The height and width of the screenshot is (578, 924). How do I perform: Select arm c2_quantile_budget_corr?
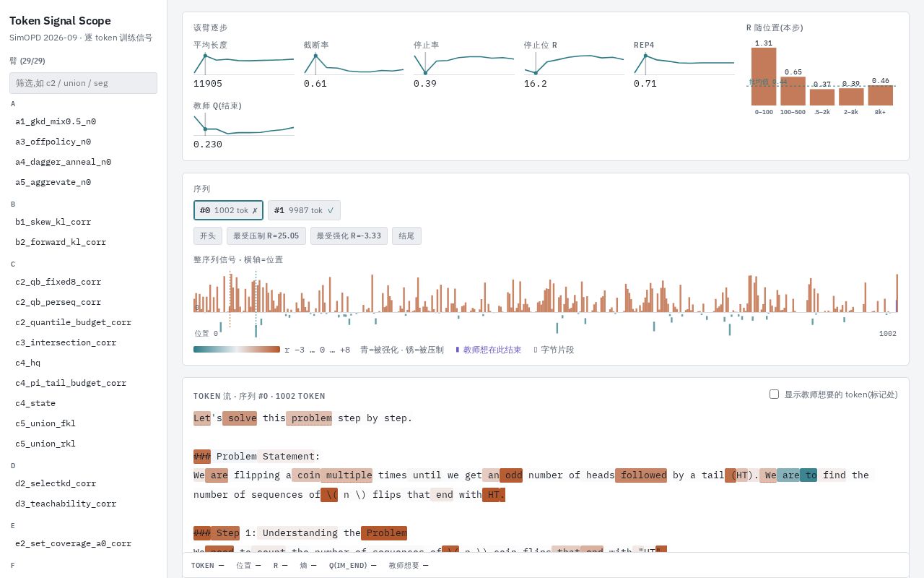(x=83, y=322)
